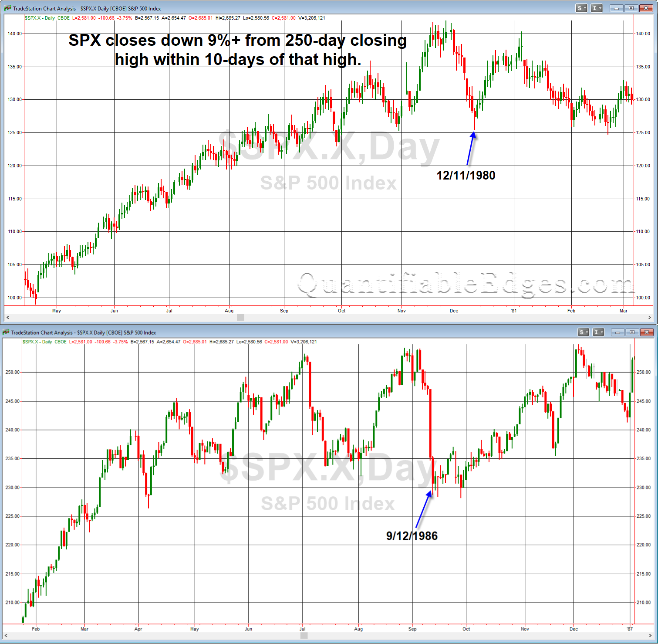
Task: Maximize the top chart window
Action: coord(631,8)
